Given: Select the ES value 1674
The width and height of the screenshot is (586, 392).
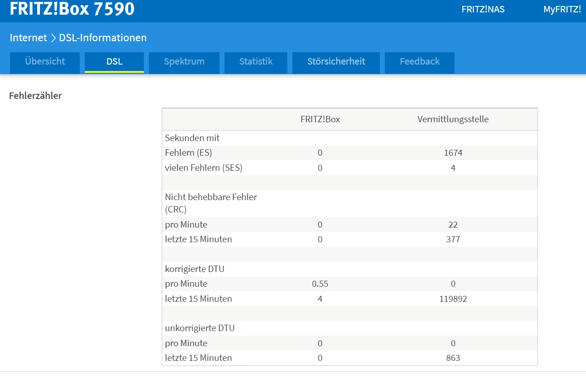Looking at the screenshot, I should pos(453,153).
